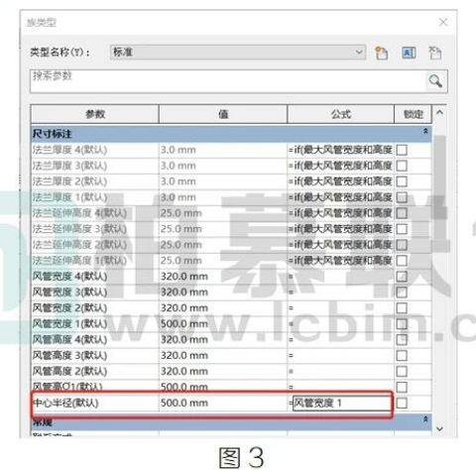Click into the 搜索参数 search field
The height and width of the screenshot is (470, 476).
tap(228, 81)
